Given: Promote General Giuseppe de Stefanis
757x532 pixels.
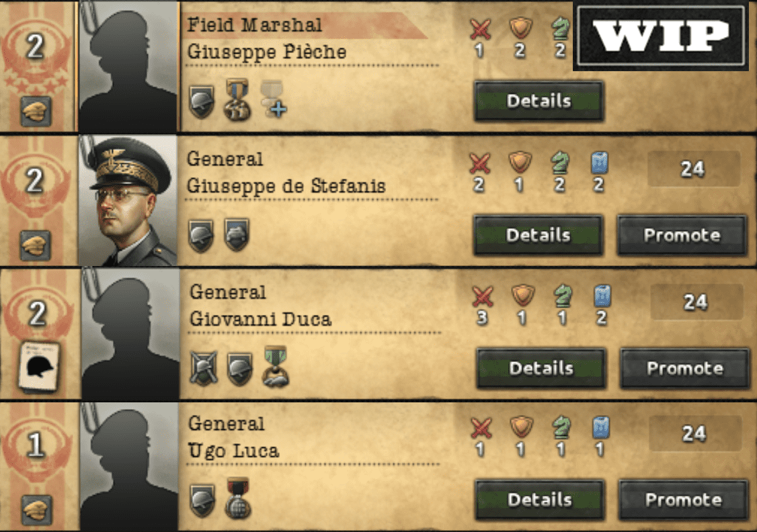Looking at the screenshot, I should click(682, 235).
